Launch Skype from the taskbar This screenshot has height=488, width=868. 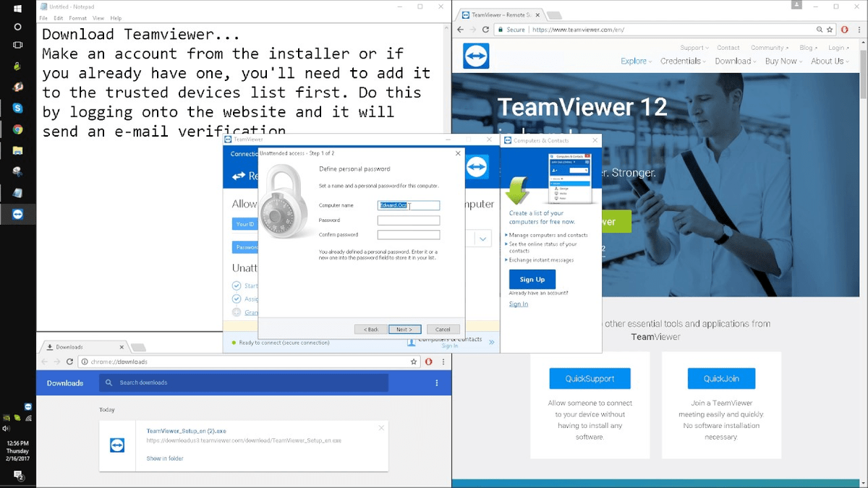[x=17, y=107]
